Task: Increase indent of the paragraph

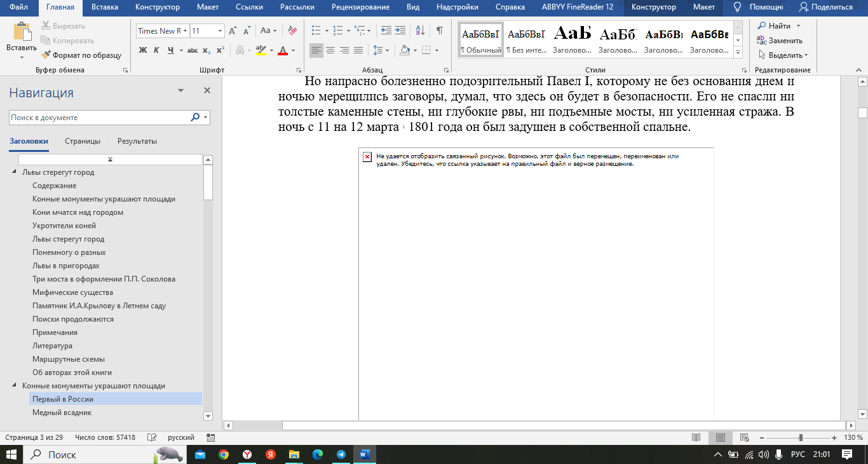Action: click(400, 31)
